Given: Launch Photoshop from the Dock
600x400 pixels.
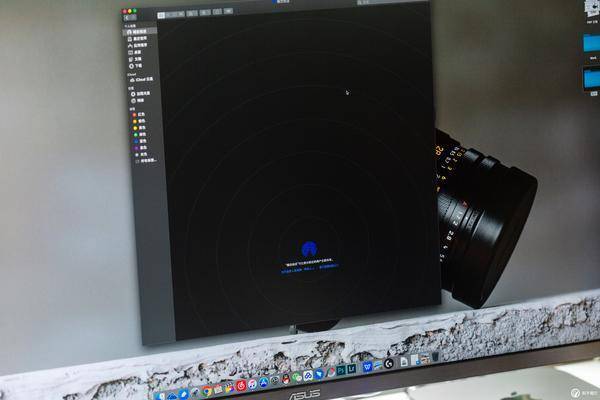Looking at the screenshot, I should (x=341, y=371).
